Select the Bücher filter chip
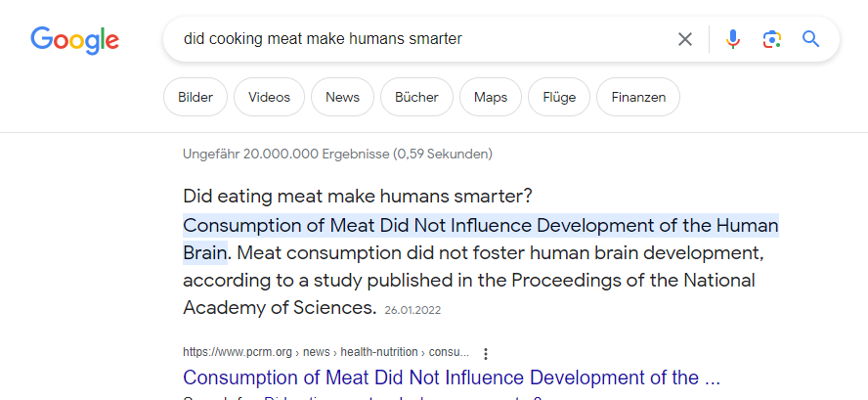This screenshot has width=868, height=400. [x=416, y=97]
